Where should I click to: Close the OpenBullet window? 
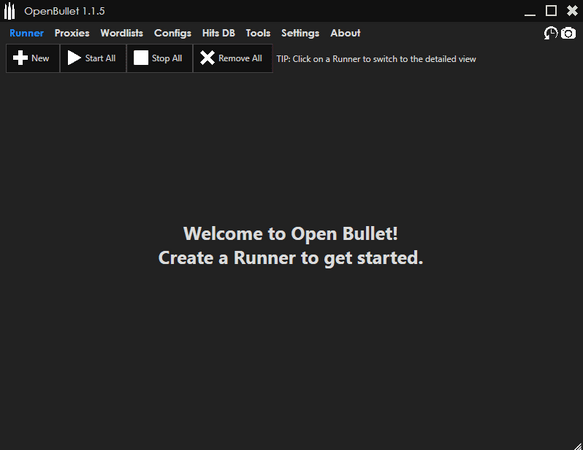[572, 11]
